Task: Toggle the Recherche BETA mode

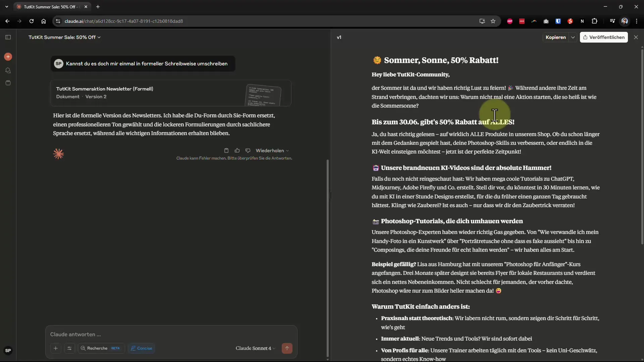Action: 101,348
